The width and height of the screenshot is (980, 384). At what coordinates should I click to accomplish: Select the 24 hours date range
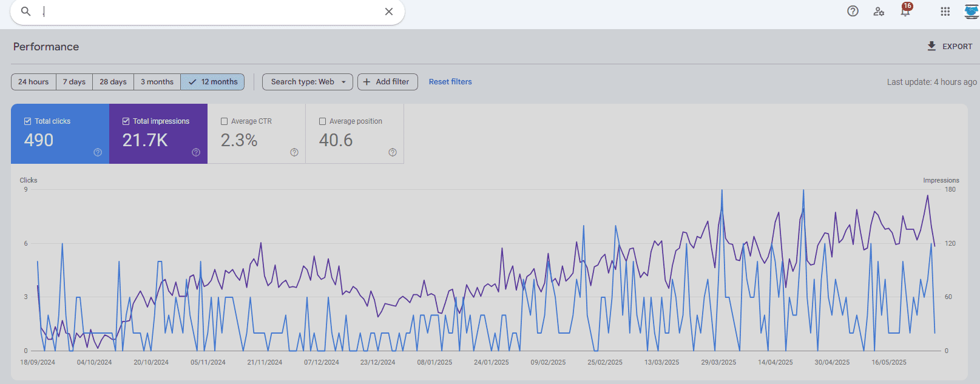tap(33, 82)
